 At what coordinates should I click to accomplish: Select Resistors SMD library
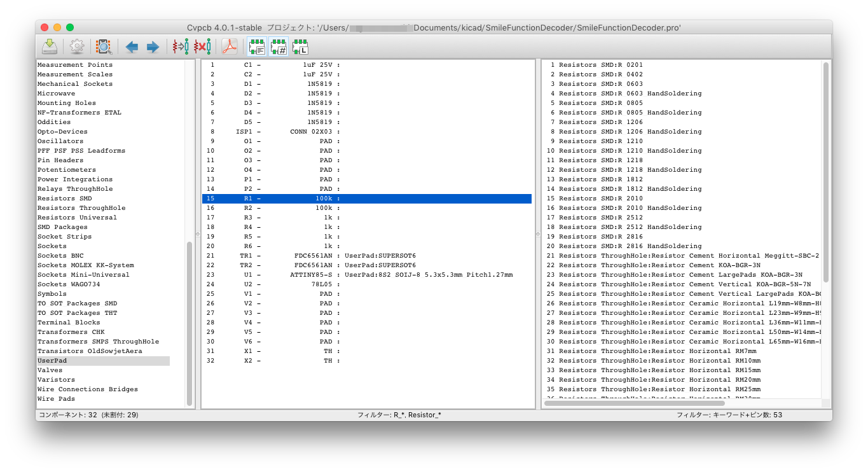(64, 198)
